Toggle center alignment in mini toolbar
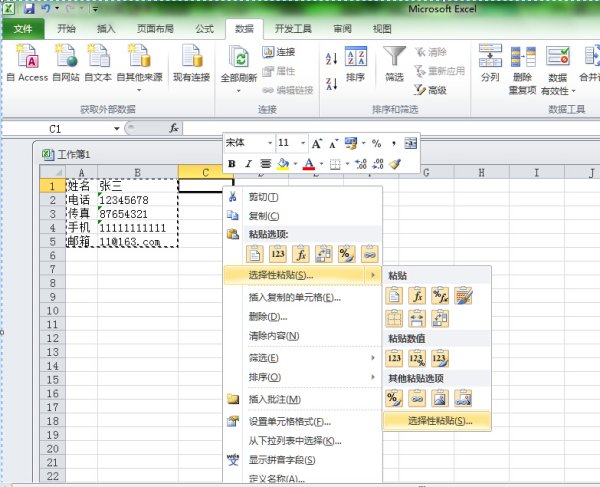600x487 pixels. (x=265, y=164)
